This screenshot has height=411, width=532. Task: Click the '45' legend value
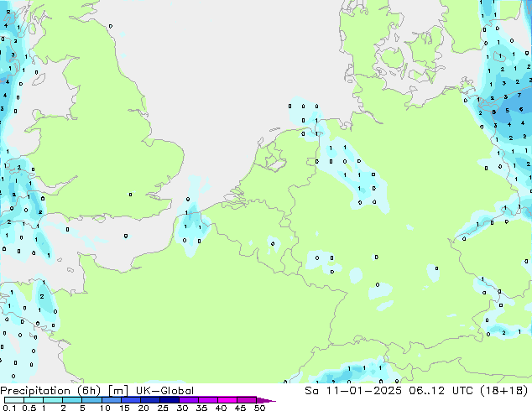pyautogui.click(x=240, y=408)
